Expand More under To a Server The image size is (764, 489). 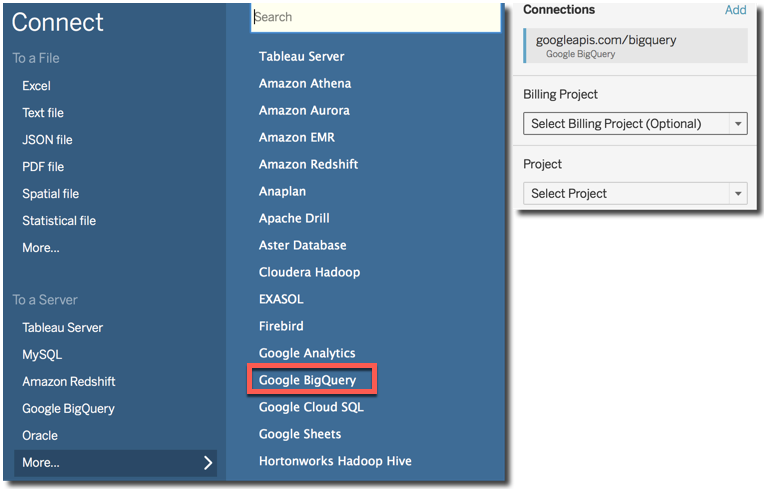115,463
